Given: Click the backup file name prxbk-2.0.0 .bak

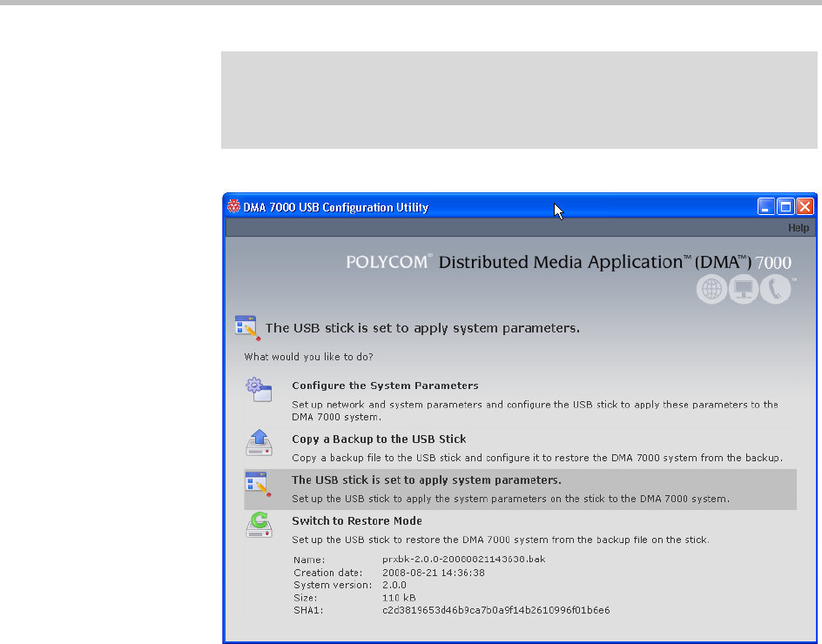Looking at the screenshot, I should tap(463, 560).
